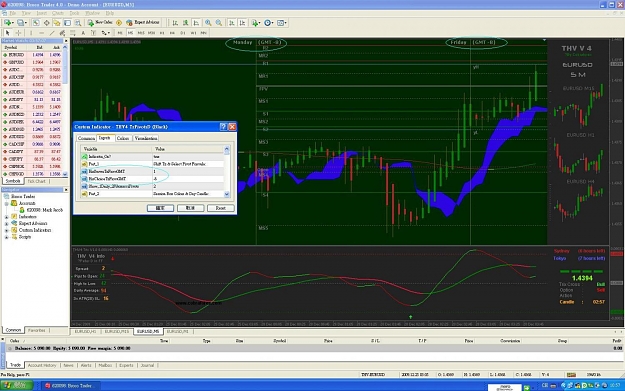
Task: Open the Periods clock dropdown icon
Action: [x=269, y=23]
